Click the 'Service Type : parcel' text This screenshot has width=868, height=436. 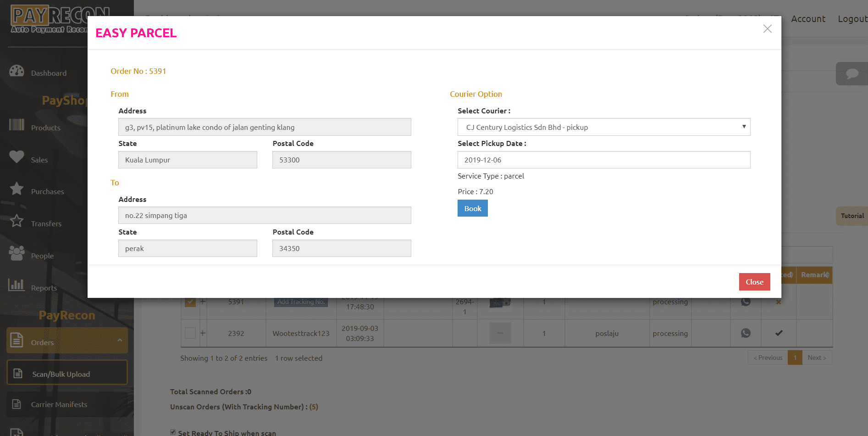(491, 176)
